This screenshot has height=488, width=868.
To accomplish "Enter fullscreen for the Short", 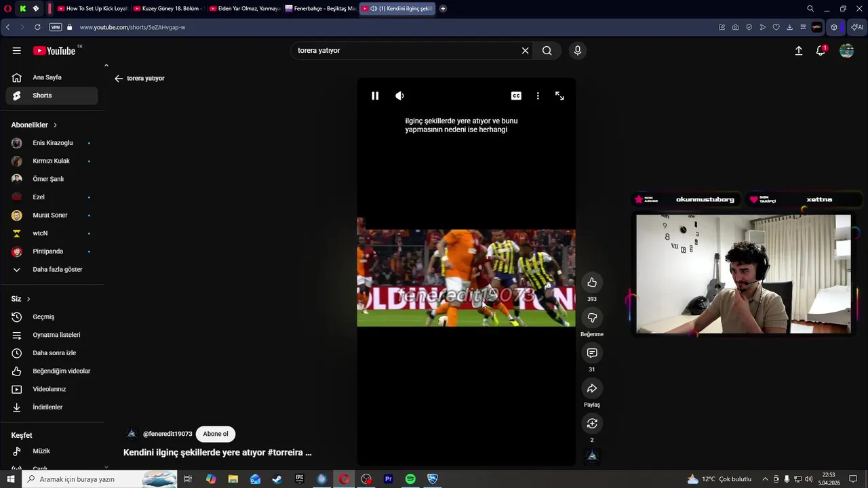I will [559, 96].
